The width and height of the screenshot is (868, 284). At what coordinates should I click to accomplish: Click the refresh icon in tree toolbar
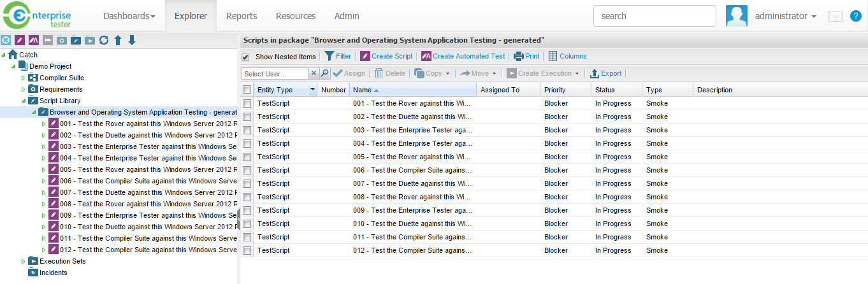pyautogui.click(x=104, y=41)
